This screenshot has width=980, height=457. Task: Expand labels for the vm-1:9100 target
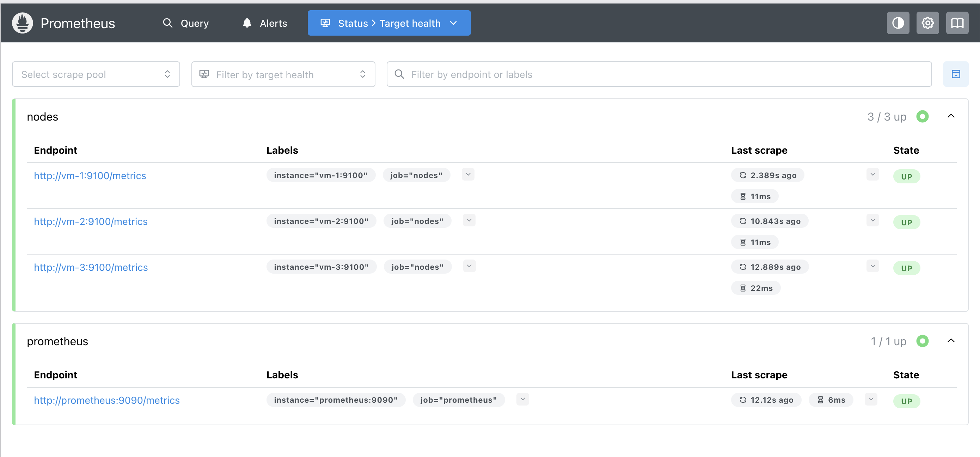pos(468,174)
